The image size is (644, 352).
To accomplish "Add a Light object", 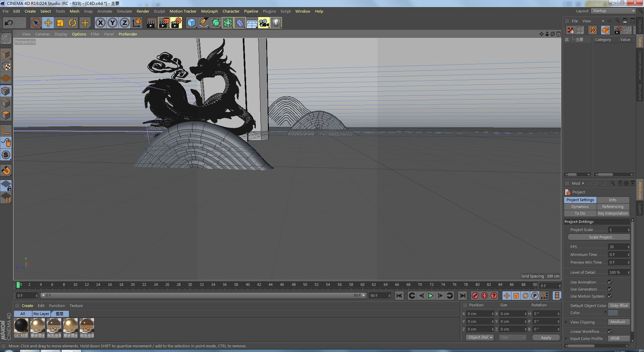I will [x=276, y=23].
